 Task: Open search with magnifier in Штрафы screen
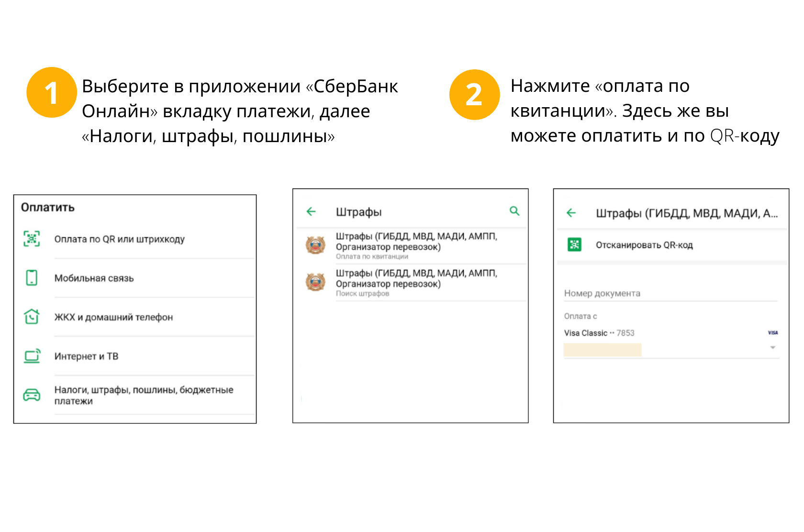pos(514,211)
